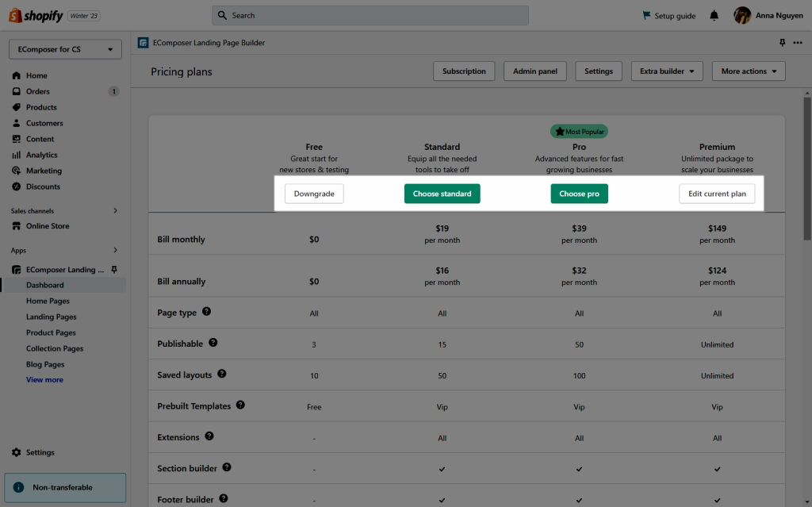Unpin EComposer Landing app in the sidebar
The width and height of the screenshot is (812, 507).
(x=114, y=270)
